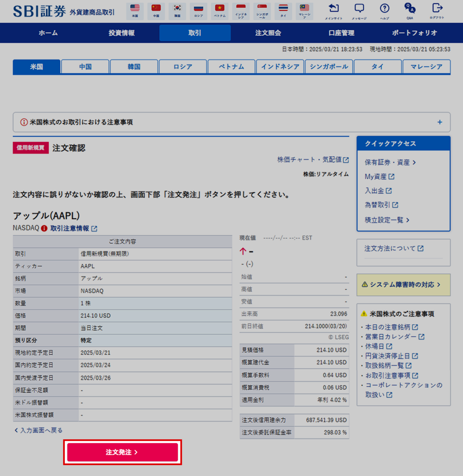The height and width of the screenshot is (476, 463).
Task: Select the 米国 market tab
Action: 36,67
